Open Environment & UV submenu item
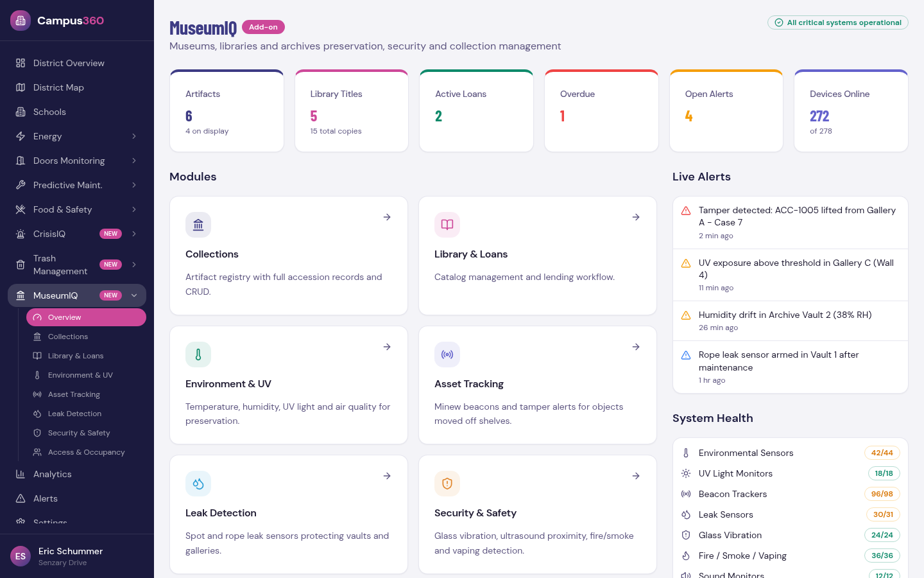Screen dimensions: 924x578 point(86,375)
